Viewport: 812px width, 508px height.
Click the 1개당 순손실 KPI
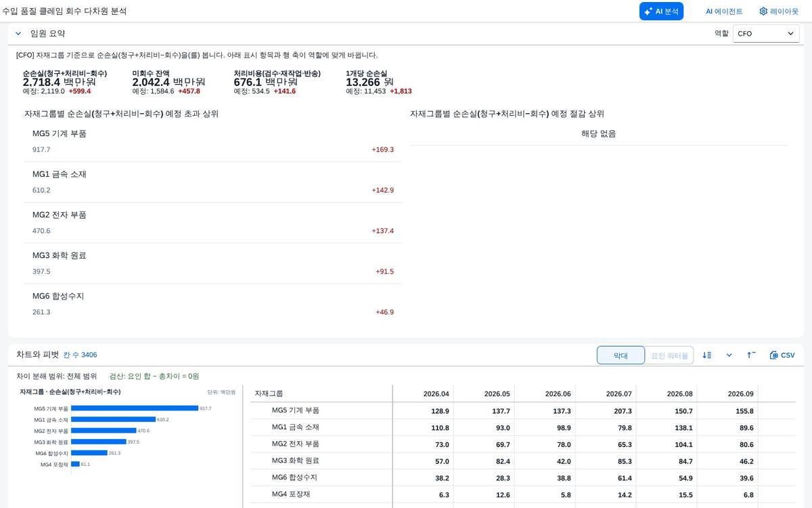(x=378, y=82)
